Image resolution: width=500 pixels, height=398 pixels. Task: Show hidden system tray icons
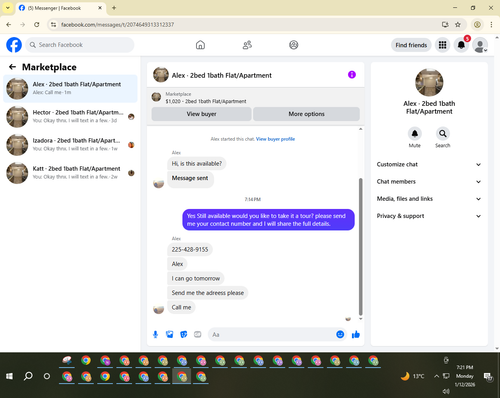tap(436, 376)
